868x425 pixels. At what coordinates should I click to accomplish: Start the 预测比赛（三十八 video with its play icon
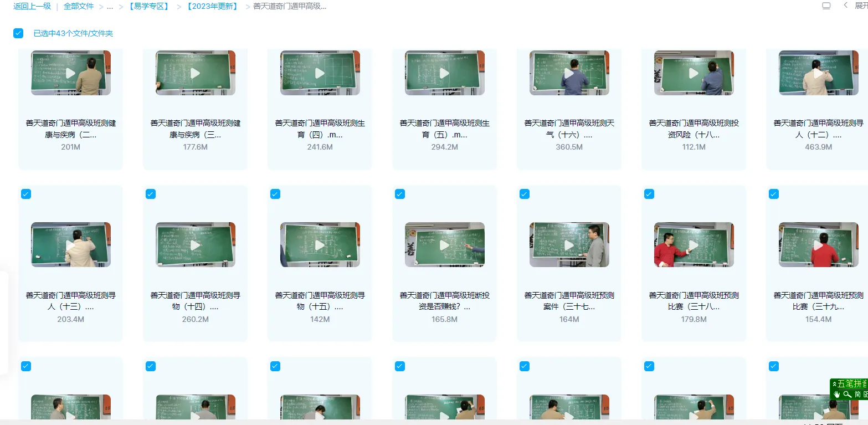coord(694,245)
